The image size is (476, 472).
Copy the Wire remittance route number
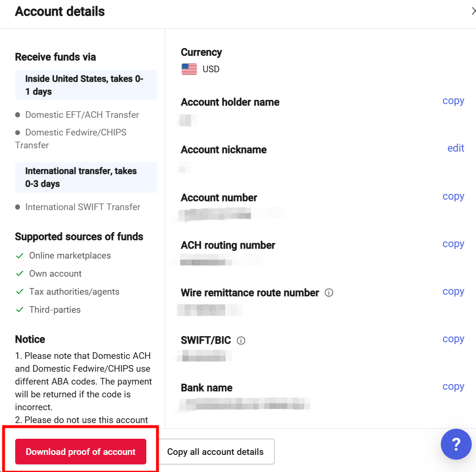[453, 291]
